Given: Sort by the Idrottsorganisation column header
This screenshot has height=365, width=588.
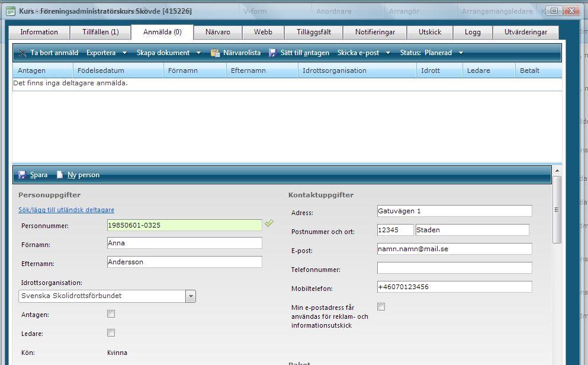Looking at the screenshot, I should [358, 71].
